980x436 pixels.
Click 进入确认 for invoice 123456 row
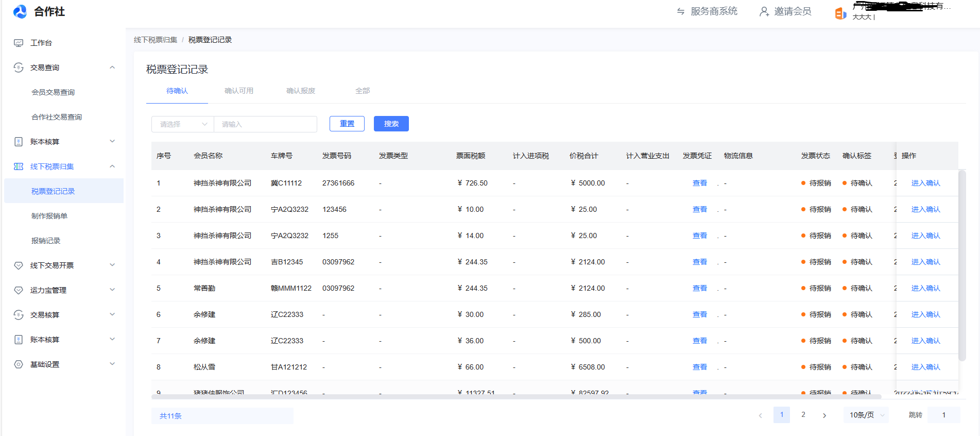(x=925, y=209)
